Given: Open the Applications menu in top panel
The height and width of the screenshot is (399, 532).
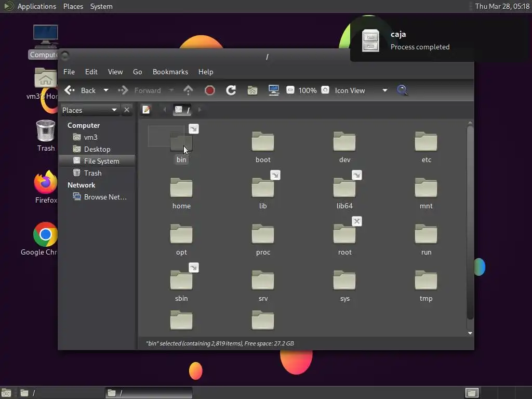Looking at the screenshot, I should click(37, 6).
